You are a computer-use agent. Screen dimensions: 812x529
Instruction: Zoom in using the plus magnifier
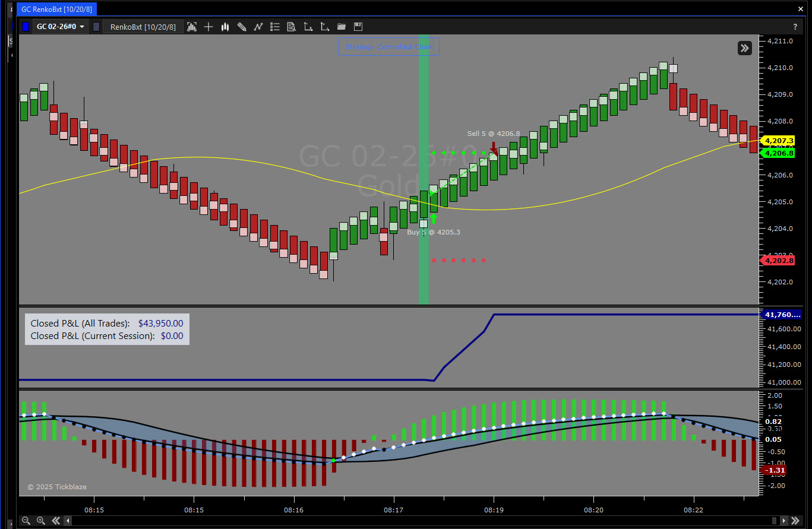point(41,521)
